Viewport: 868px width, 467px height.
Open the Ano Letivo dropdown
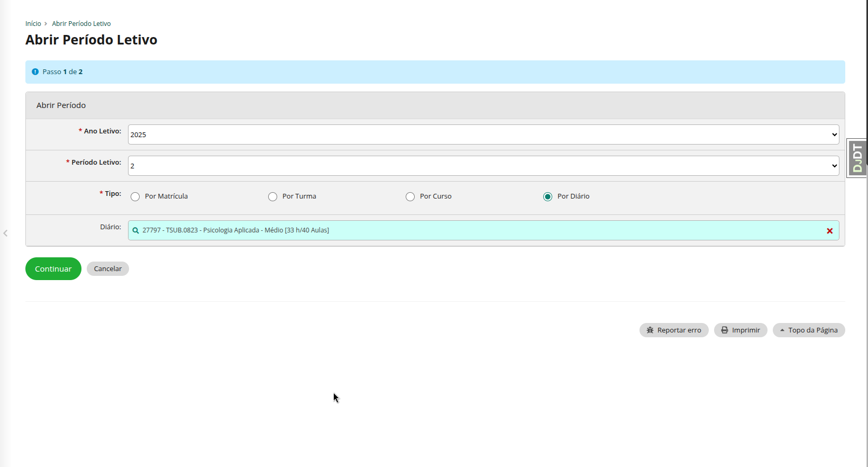pos(483,134)
